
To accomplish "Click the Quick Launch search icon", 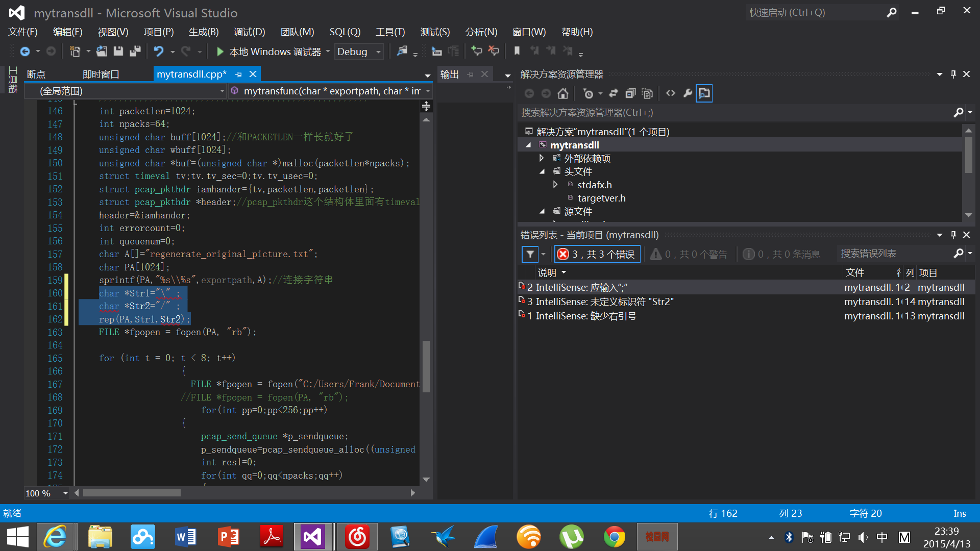I will tap(892, 13).
